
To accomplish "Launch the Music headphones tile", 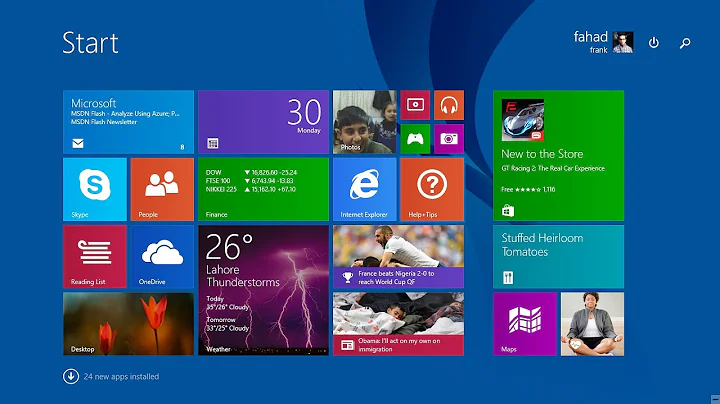I will pos(449,105).
